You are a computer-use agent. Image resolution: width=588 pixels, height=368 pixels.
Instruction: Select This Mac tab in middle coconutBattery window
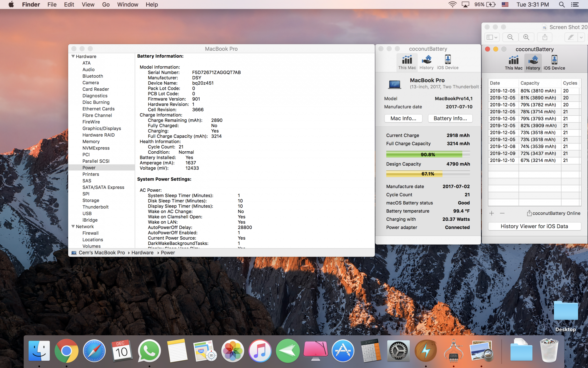coord(407,62)
